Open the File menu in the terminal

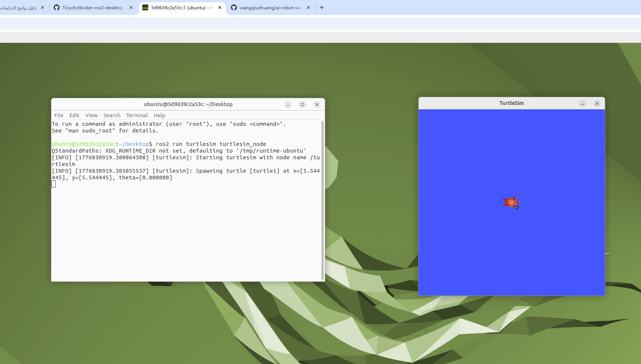pyautogui.click(x=59, y=115)
